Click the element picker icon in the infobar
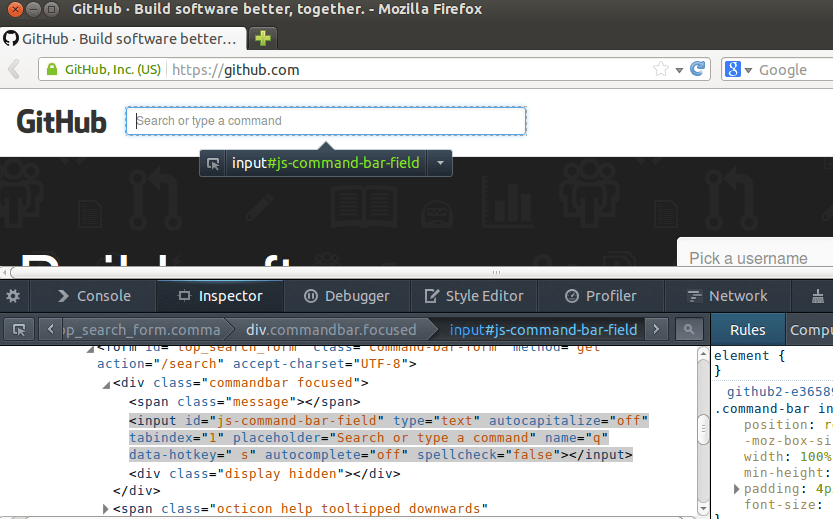 coord(213,164)
